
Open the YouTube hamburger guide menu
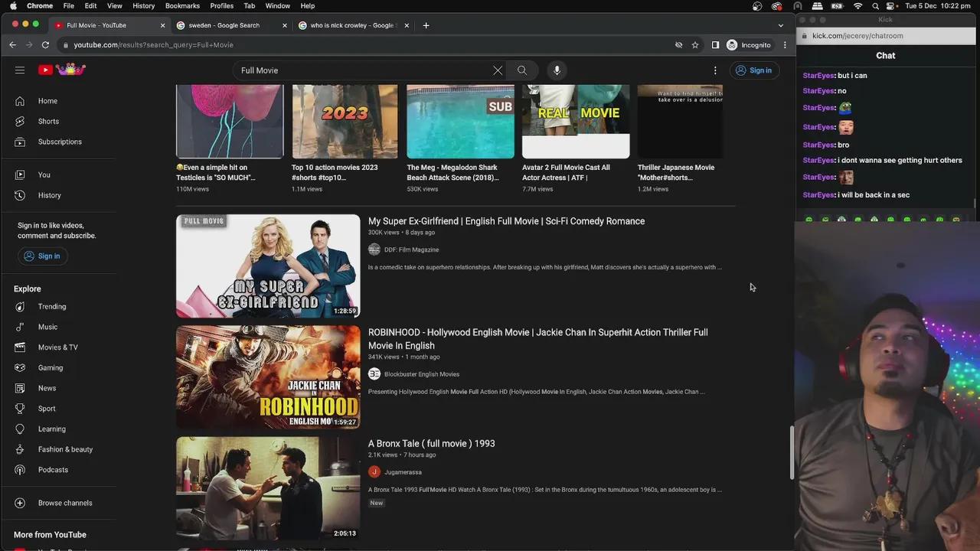coord(20,70)
